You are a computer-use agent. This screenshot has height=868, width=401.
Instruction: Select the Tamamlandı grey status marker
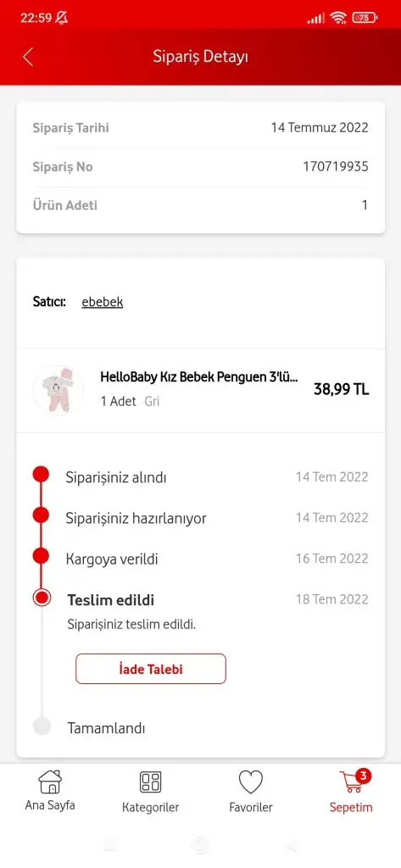pyautogui.click(x=42, y=726)
